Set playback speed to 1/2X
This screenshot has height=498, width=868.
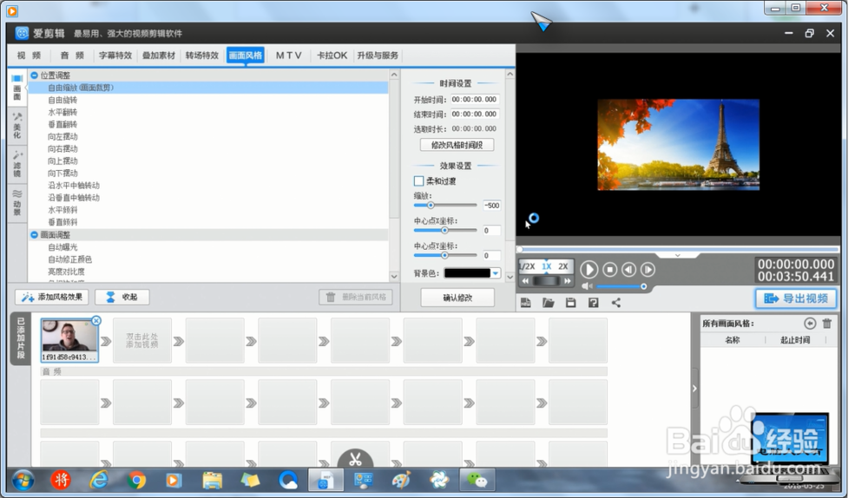point(527,266)
